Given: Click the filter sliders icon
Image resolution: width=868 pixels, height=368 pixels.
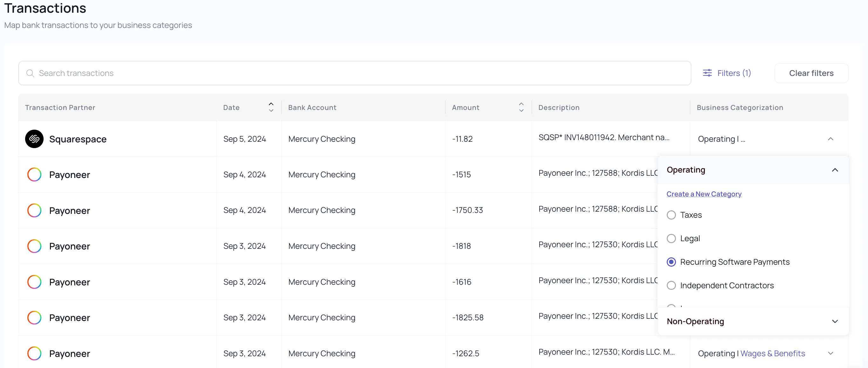Looking at the screenshot, I should (707, 73).
